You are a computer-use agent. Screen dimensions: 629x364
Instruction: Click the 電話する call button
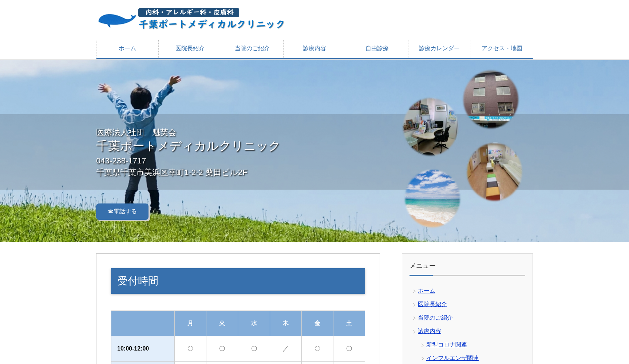pyautogui.click(x=122, y=211)
